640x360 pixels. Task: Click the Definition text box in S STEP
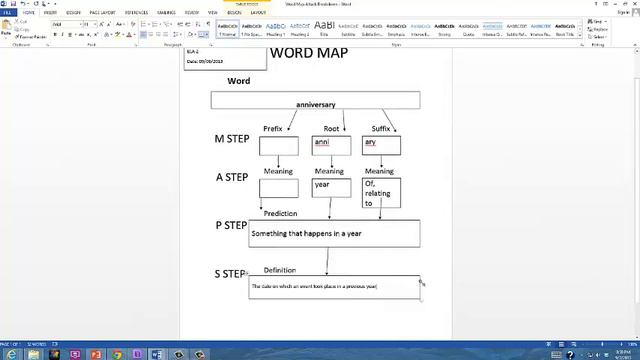[334, 287]
